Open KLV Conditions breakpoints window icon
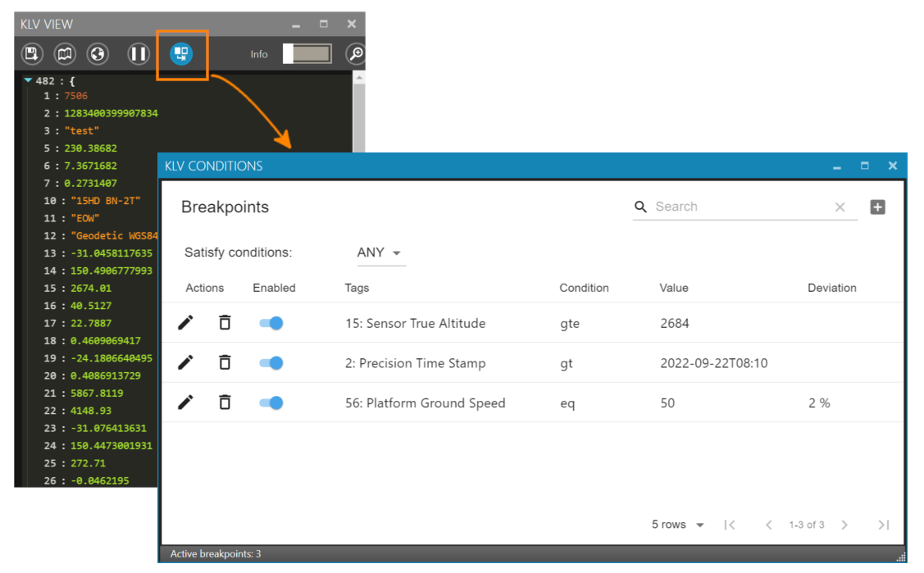Image resolution: width=924 pixels, height=573 pixels. (181, 54)
